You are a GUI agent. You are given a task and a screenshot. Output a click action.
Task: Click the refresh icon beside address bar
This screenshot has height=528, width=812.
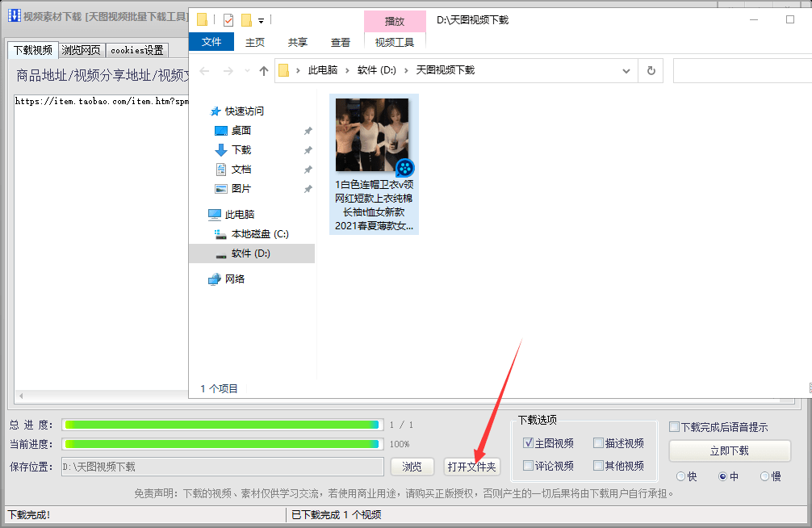coord(651,71)
